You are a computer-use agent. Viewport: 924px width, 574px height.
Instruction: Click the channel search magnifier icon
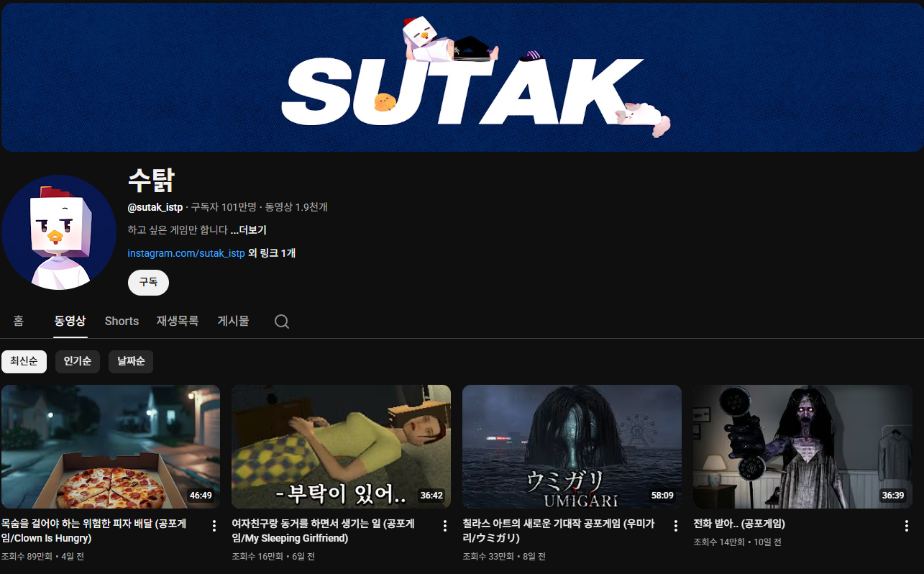pos(282,322)
